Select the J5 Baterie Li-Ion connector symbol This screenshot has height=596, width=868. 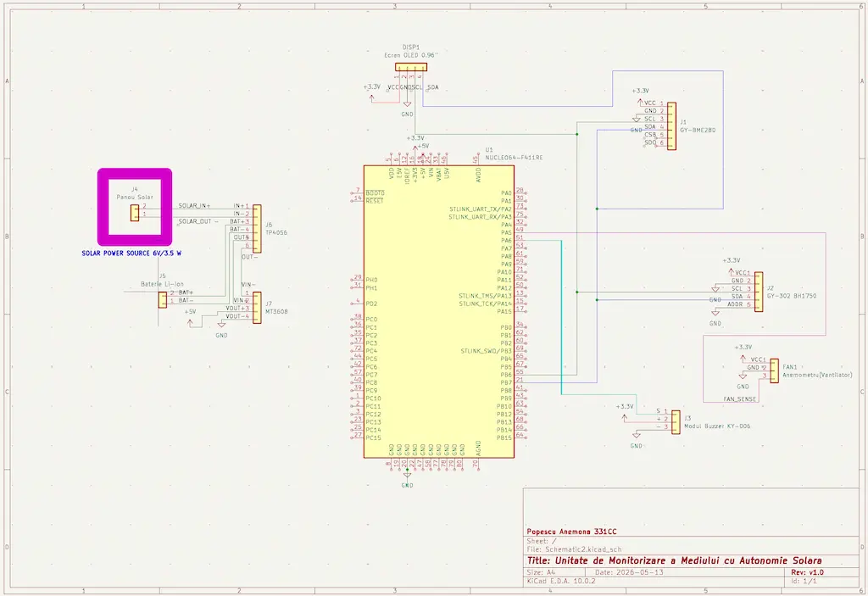[x=162, y=299]
